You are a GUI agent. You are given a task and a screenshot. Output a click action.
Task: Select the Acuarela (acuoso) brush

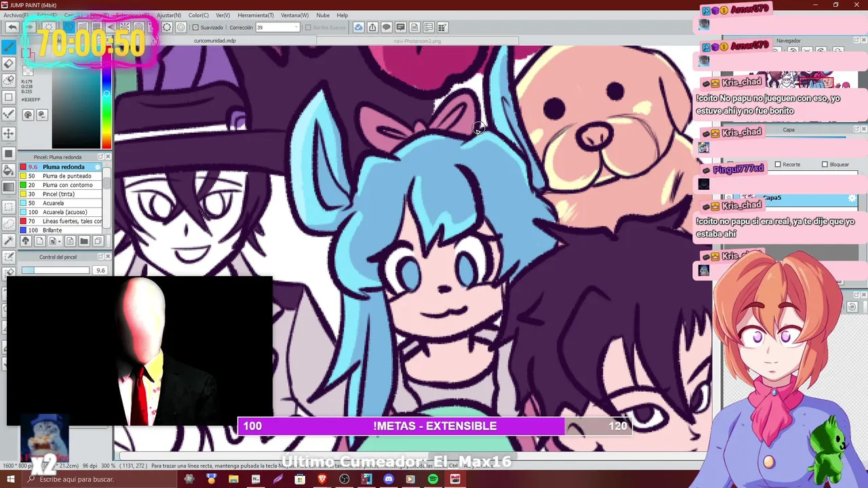(61, 212)
